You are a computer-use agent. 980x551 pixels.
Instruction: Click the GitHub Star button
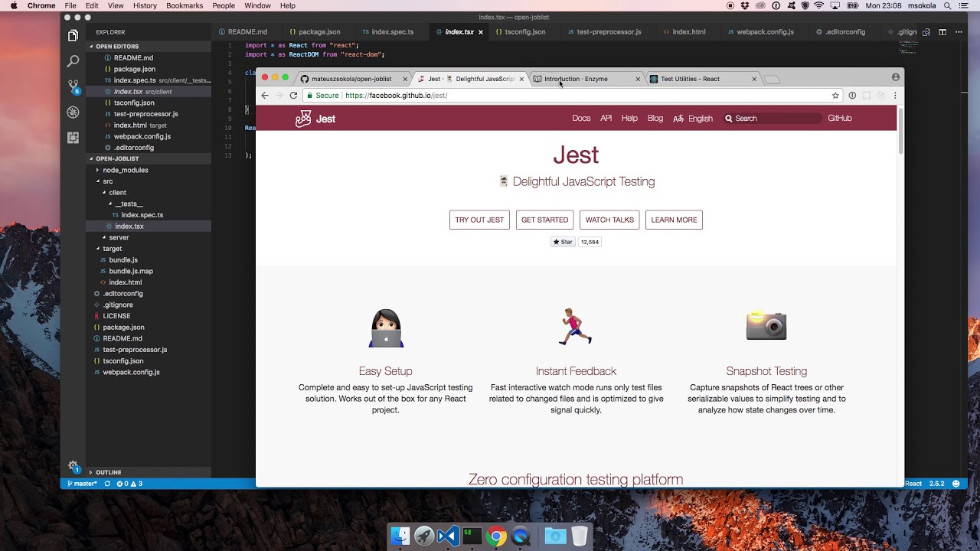[x=563, y=242]
